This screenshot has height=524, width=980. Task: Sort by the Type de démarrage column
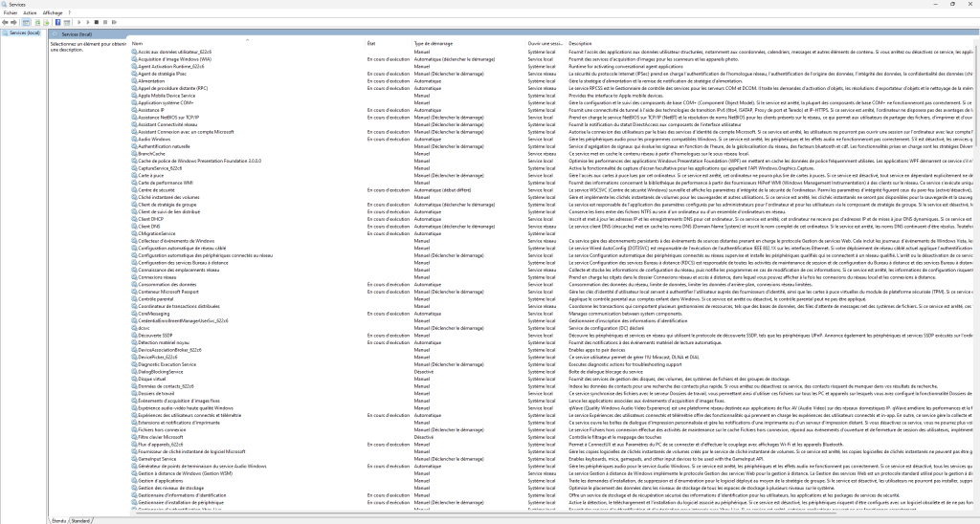[x=433, y=43]
